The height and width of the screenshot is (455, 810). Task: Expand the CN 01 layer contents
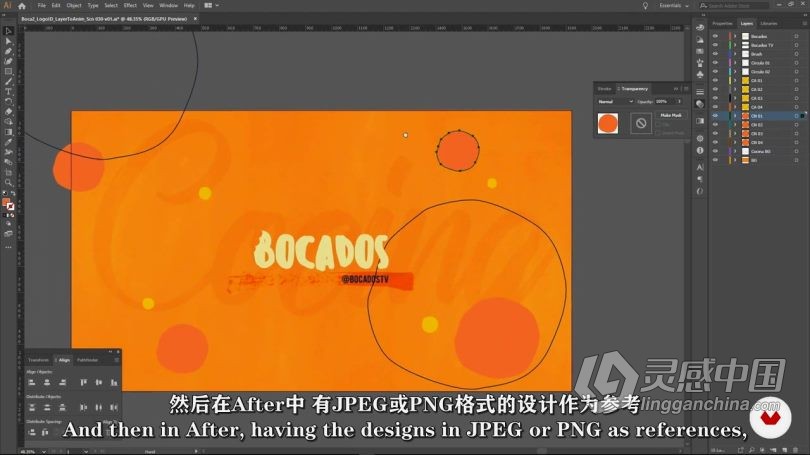pyautogui.click(x=735, y=116)
